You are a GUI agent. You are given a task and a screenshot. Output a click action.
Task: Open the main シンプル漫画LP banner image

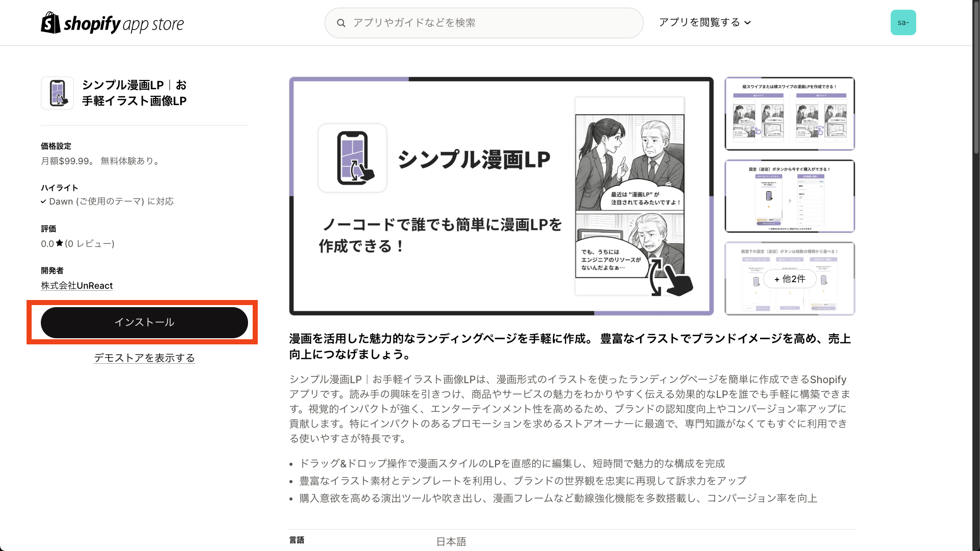click(501, 196)
